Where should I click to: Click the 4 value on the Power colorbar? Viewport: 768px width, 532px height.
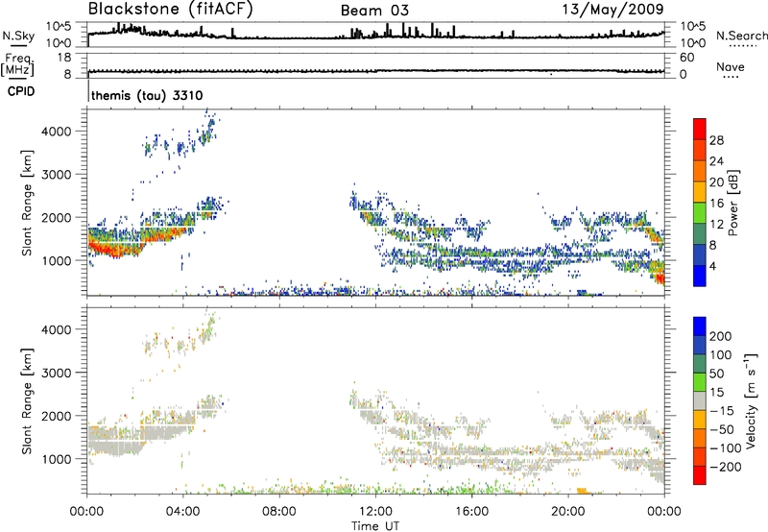coord(712,266)
